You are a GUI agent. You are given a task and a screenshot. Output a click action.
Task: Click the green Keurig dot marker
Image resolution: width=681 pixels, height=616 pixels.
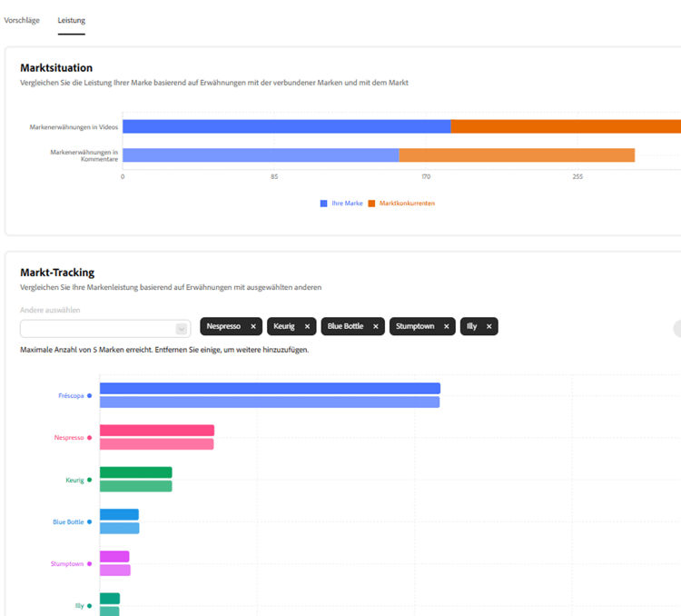[x=90, y=480]
